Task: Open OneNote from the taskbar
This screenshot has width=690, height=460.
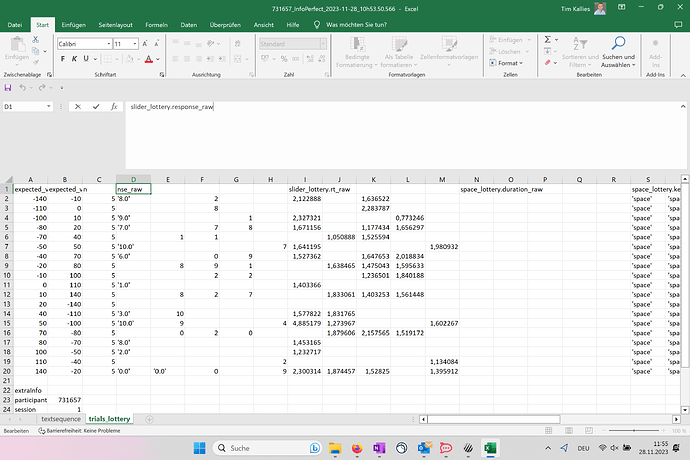Action: click(x=379, y=448)
